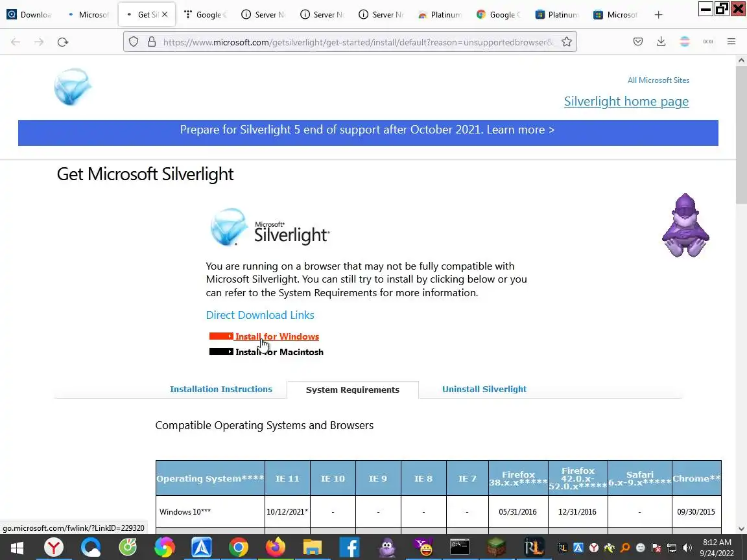747x560 pixels.
Task: Open Firefox from the taskbar
Action: [x=276, y=548]
